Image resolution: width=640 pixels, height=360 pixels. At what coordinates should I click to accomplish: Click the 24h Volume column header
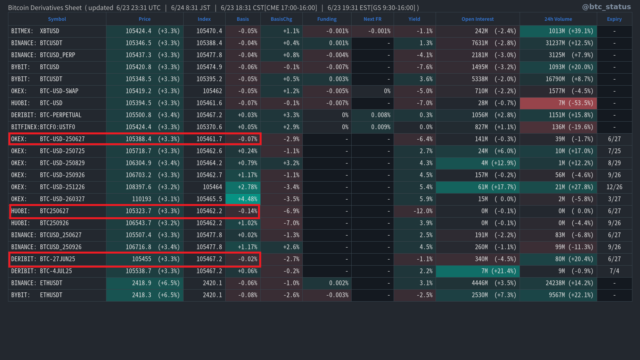click(x=558, y=19)
